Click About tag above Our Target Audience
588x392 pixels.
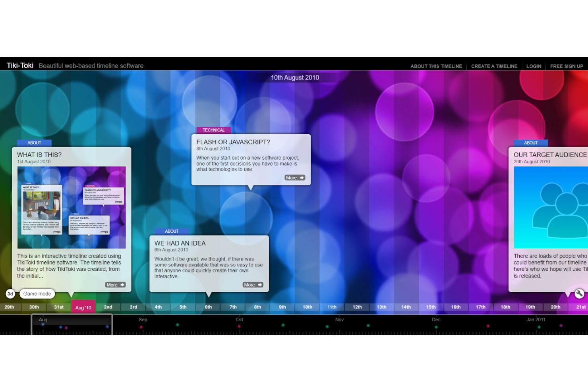(x=531, y=143)
